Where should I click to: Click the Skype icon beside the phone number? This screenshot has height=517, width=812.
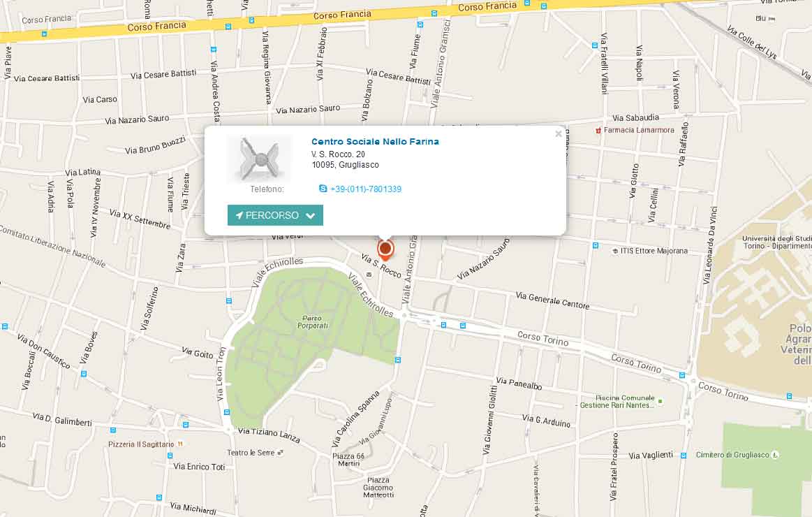[323, 189]
